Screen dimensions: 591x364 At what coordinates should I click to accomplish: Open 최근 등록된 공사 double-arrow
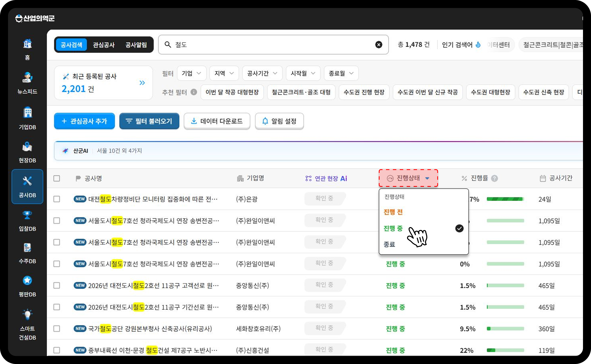tap(142, 83)
